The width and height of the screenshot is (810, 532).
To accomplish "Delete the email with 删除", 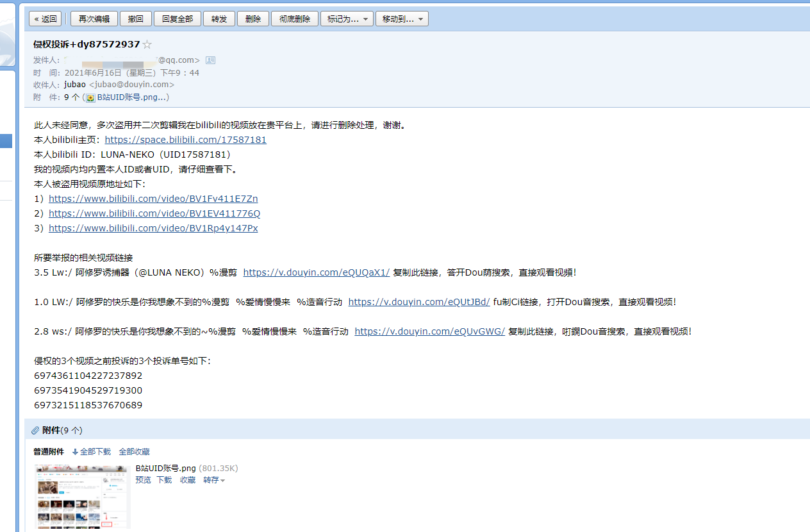I will 252,19.
